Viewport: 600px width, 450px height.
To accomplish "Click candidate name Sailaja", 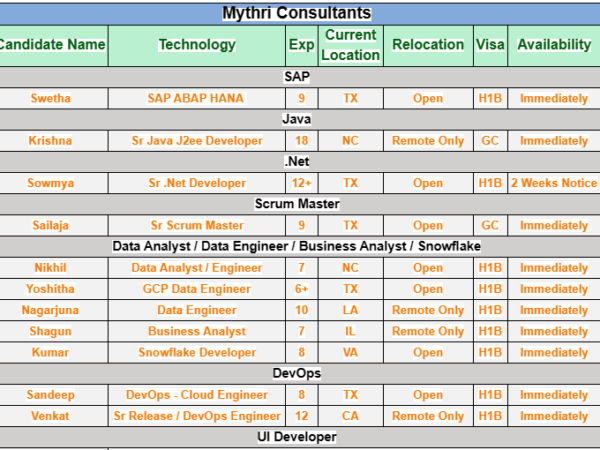I will tap(50, 226).
